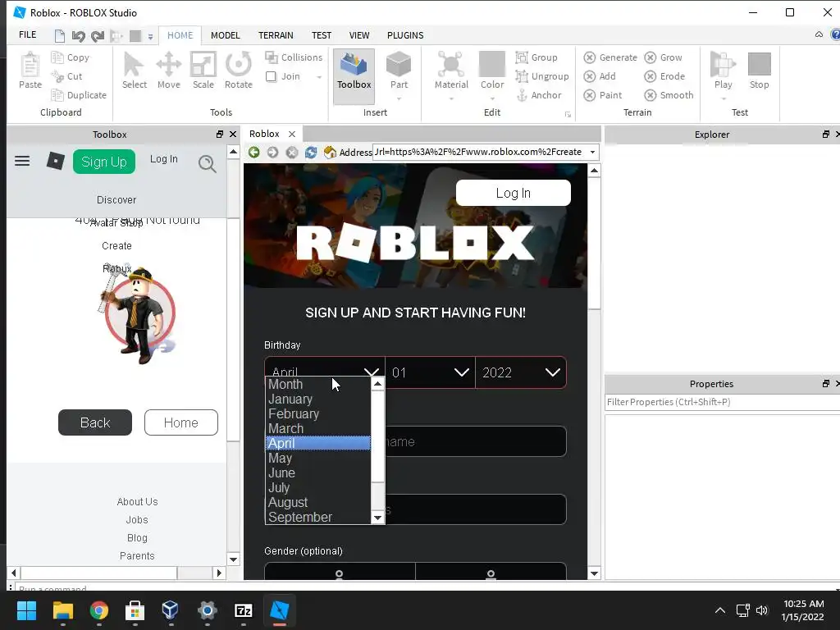Activate the Move tool
This screenshot has height=630, width=840.
pyautogui.click(x=169, y=71)
